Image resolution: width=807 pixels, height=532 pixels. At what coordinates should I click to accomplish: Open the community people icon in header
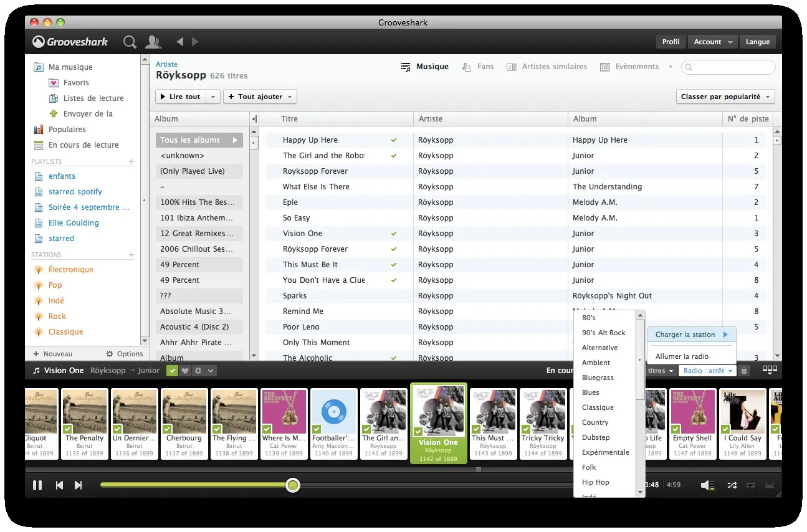[153, 42]
